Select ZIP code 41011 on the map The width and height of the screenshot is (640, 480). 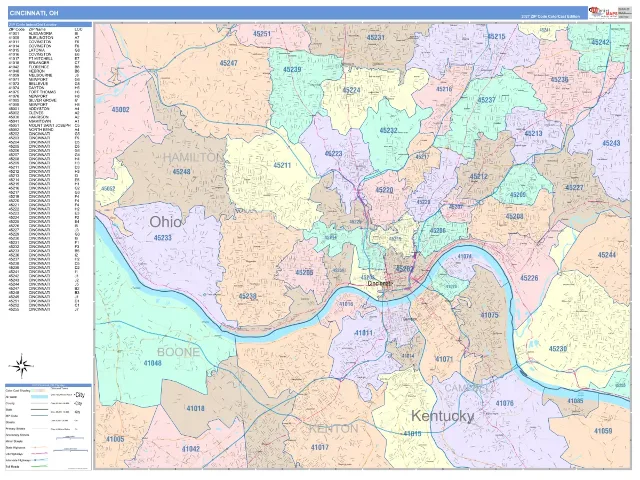pyautogui.click(x=363, y=333)
